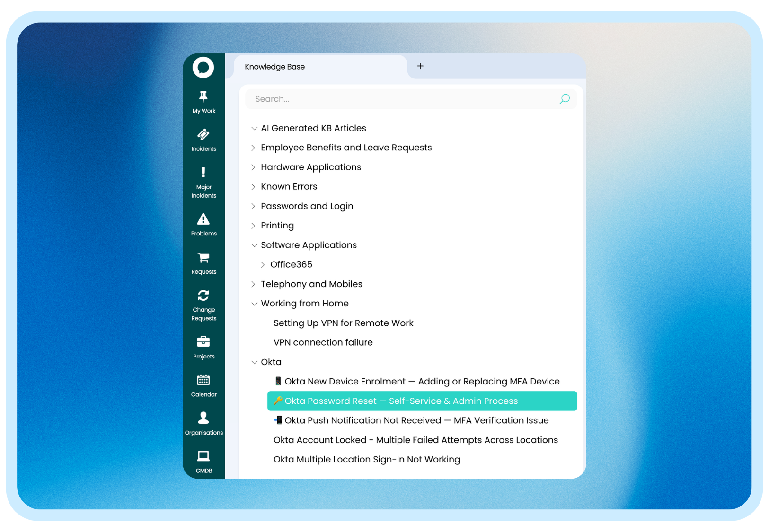
Task: Collapse the Okta category
Action: click(x=254, y=362)
